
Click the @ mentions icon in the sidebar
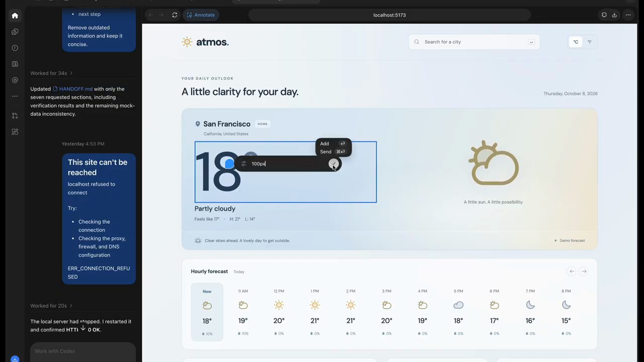coord(15,80)
